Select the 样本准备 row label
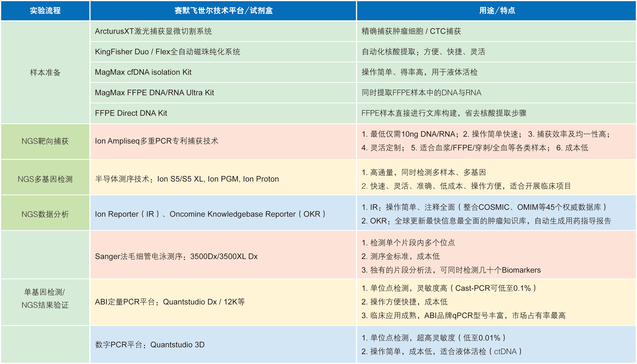637x364 pixels. 45,72
